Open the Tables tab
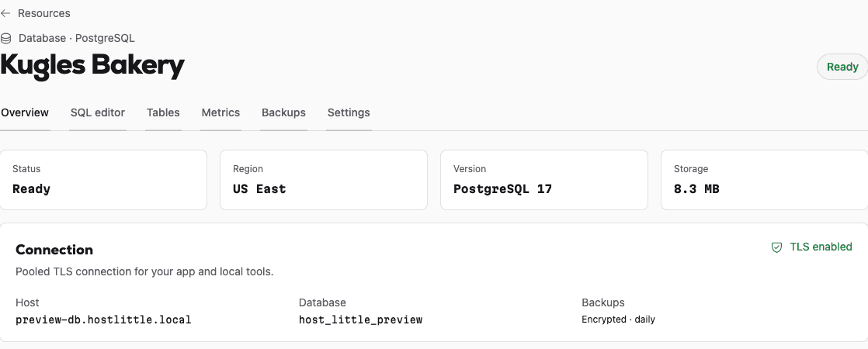This screenshot has width=868, height=349. point(163,112)
